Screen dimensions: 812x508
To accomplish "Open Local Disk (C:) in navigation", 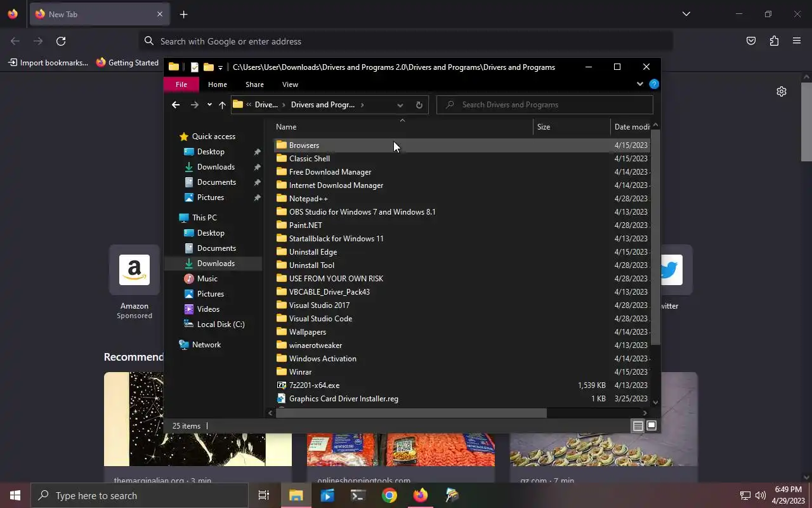I will point(220,324).
